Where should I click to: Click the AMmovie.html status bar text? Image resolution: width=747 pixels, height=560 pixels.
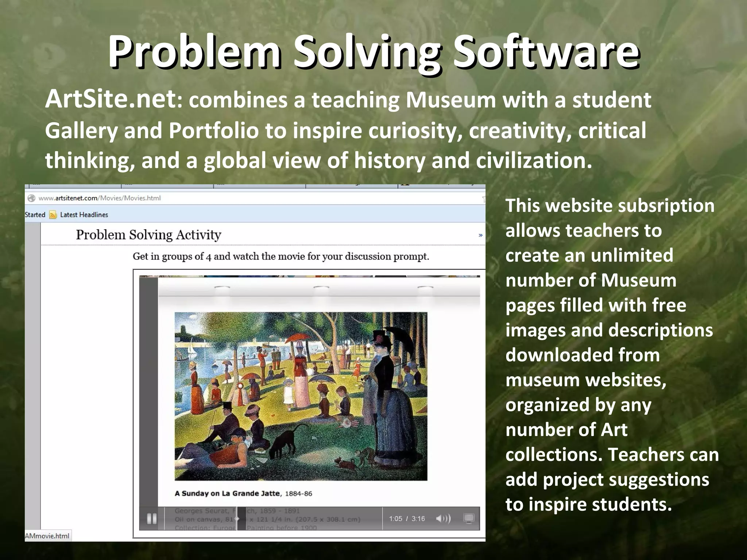[47, 536]
